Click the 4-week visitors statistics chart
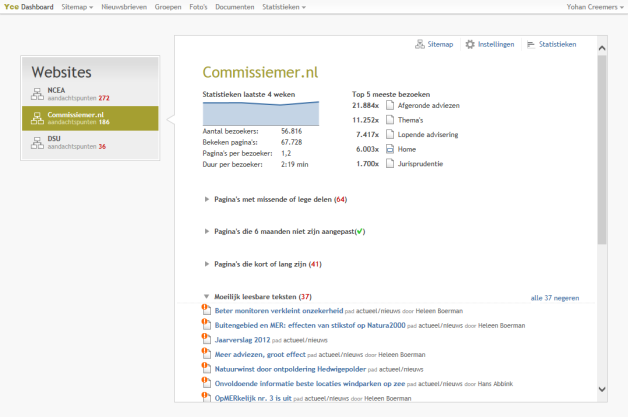The image size is (628, 417). (x=261, y=113)
